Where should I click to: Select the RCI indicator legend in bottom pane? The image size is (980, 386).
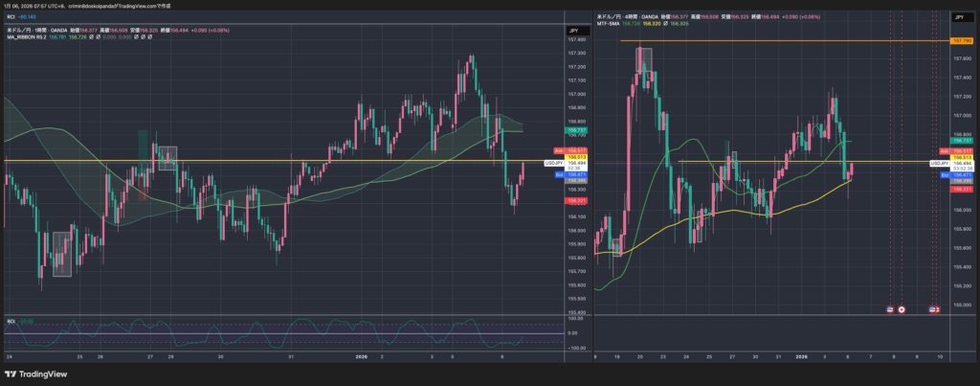[x=11, y=321]
